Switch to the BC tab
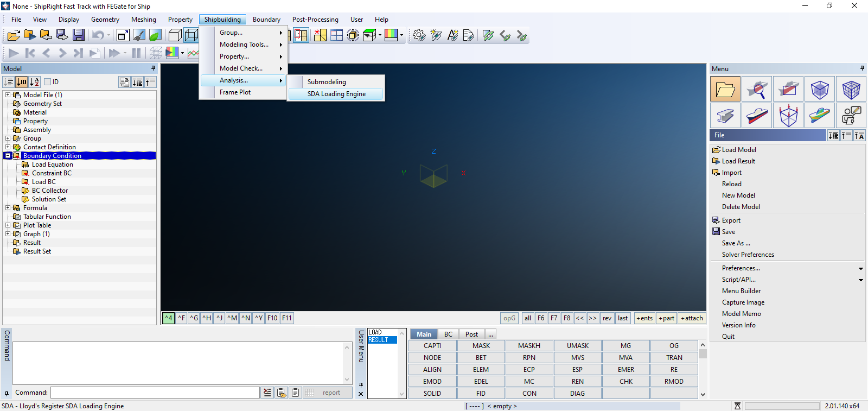868x411 pixels. point(448,334)
